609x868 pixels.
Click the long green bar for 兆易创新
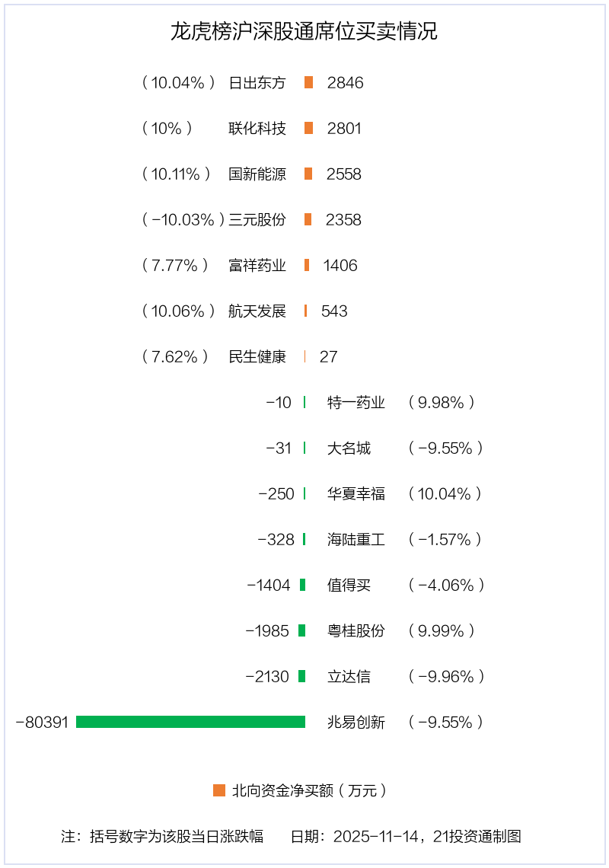[x=190, y=722]
